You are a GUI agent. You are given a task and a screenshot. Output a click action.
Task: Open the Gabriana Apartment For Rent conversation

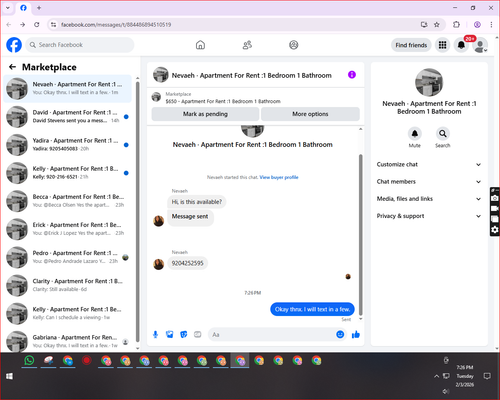pyautogui.click(x=68, y=341)
